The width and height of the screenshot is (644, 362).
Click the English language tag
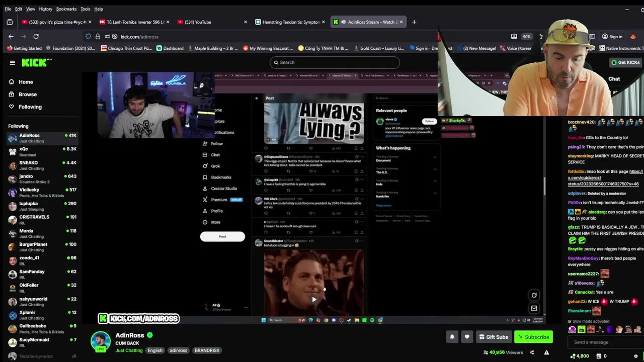[x=155, y=350]
